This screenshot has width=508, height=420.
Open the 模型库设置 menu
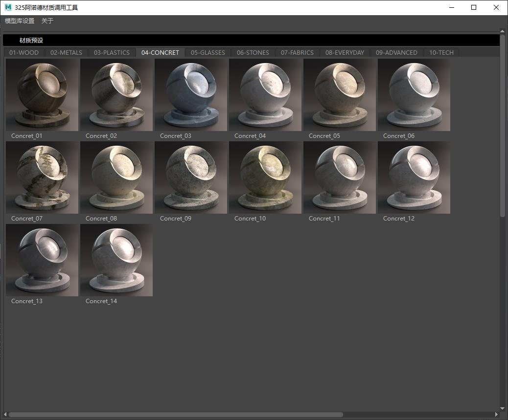(20, 21)
